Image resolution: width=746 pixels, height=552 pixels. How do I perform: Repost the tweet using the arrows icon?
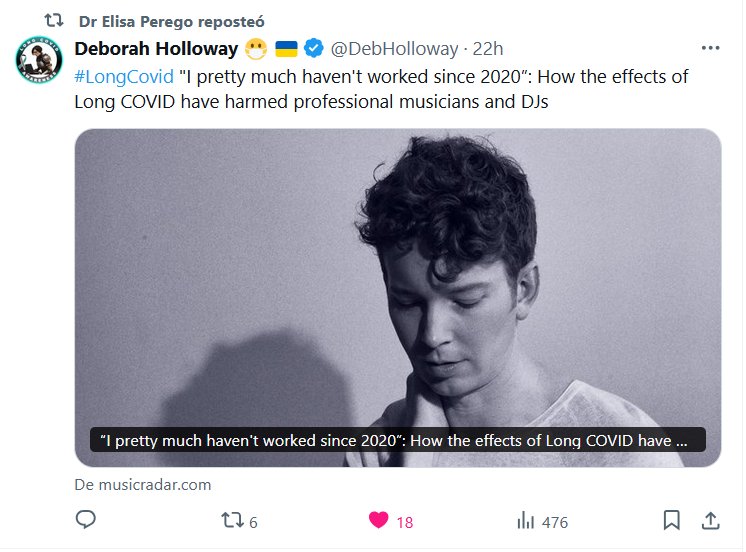click(x=231, y=520)
